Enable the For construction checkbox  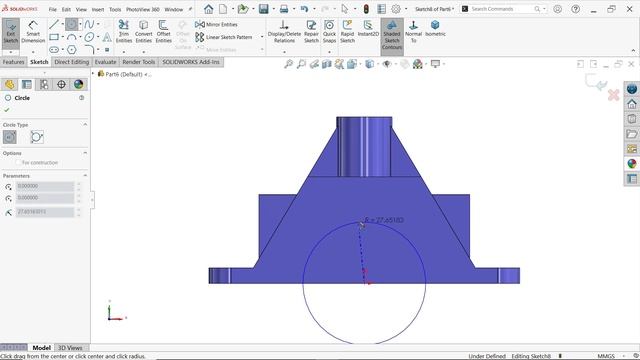click(18, 162)
